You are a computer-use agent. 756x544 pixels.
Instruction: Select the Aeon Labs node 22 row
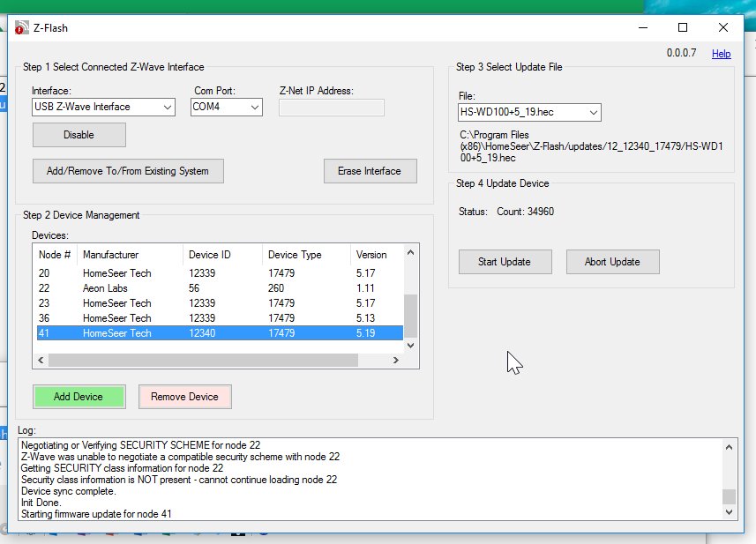[x=220, y=288]
